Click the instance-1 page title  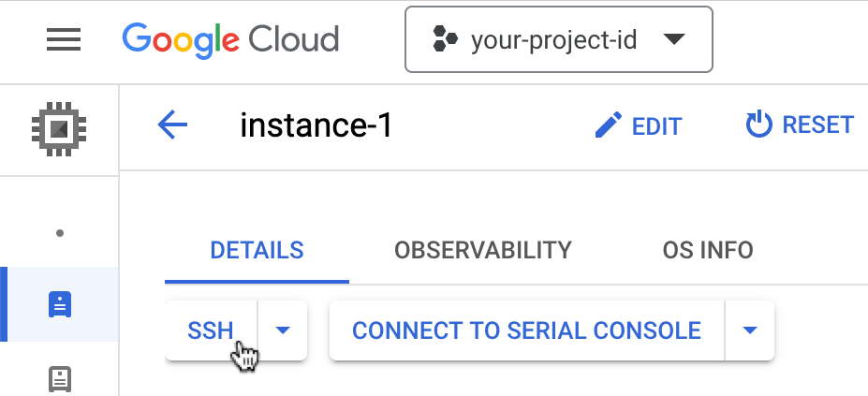(316, 125)
